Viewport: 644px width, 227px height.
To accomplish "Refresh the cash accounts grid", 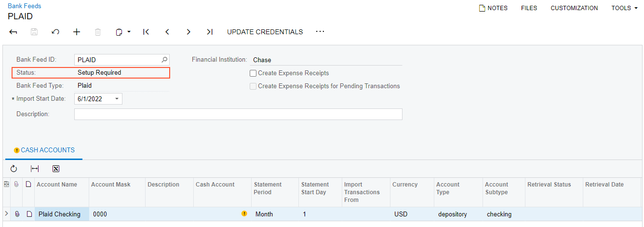I will pyautogui.click(x=13, y=169).
